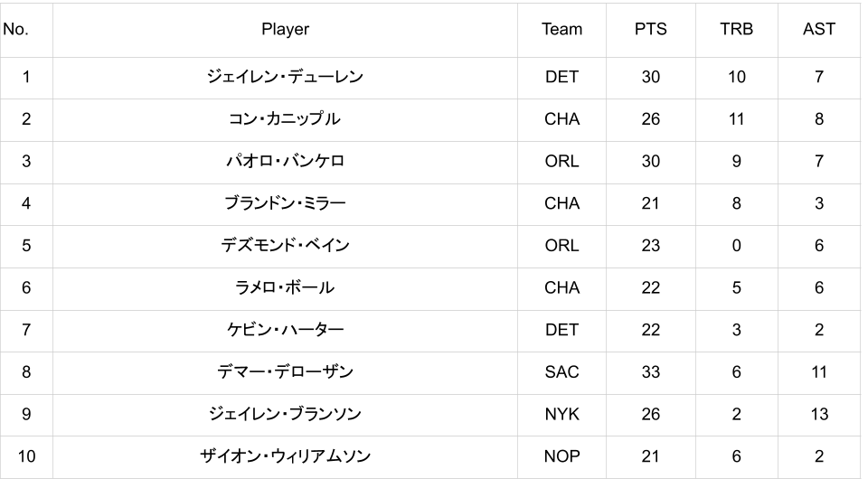The image size is (868, 488).
Task: Click player cell デズモンド・ベイン
Action: 285,246
